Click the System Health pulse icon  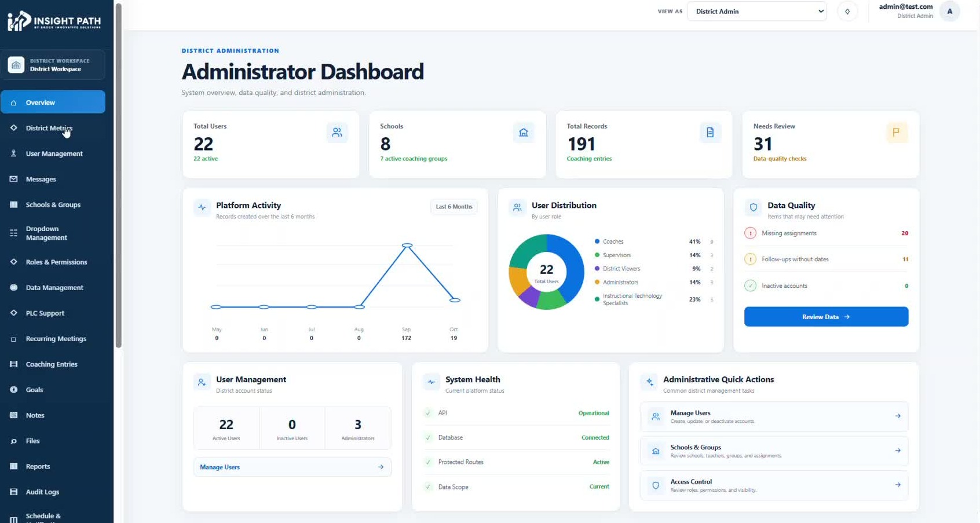pyautogui.click(x=431, y=382)
